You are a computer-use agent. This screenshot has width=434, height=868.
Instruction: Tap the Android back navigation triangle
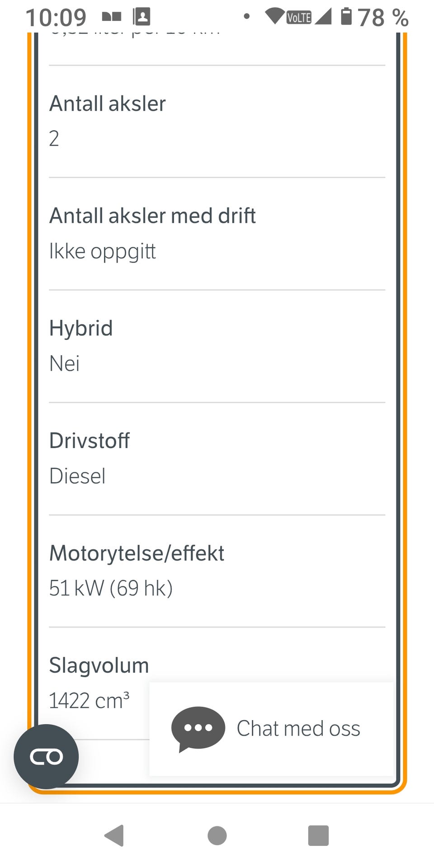coord(114,835)
